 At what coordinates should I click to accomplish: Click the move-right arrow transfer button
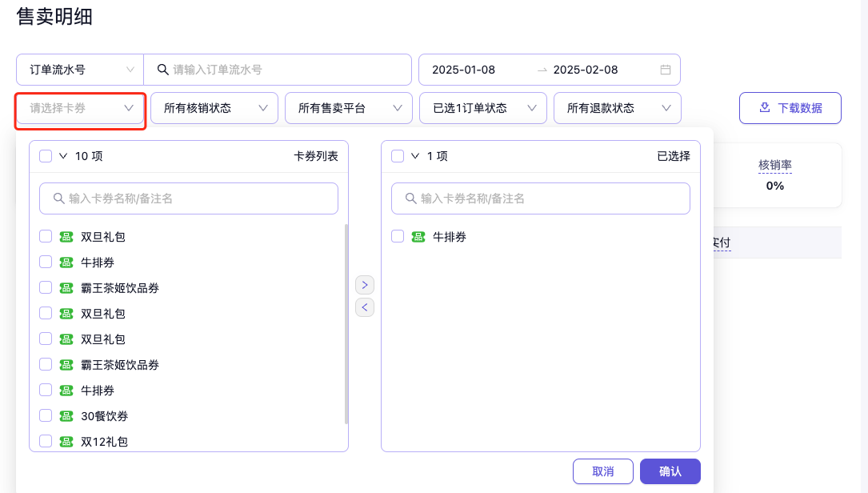point(365,285)
